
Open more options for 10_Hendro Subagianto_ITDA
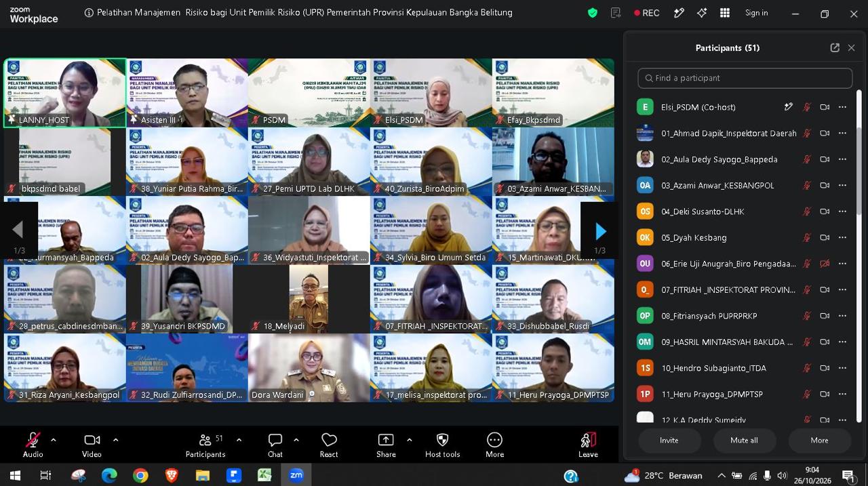point(842,368)
